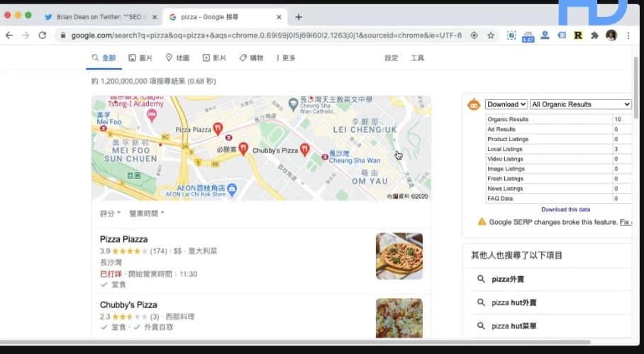Viewport: 644px width, 354px height.
Task: Click the yellow R extension icon
Action: (x=578, y=35)
